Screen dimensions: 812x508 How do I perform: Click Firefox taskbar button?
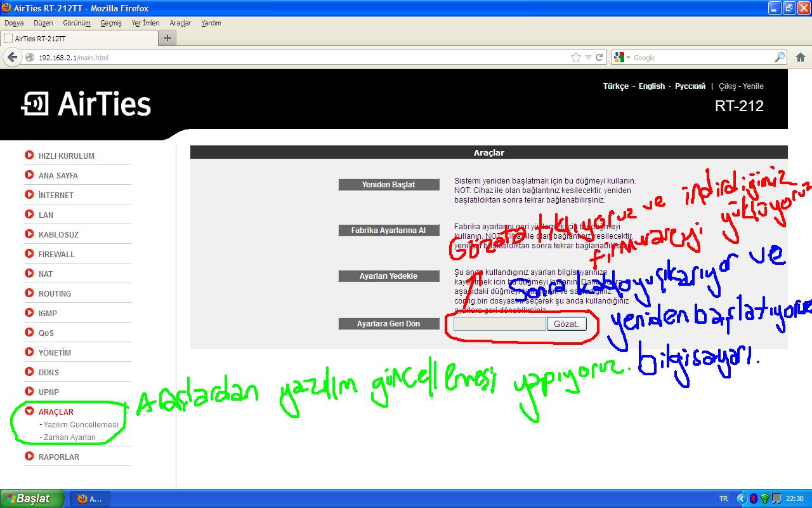[90, 498]
